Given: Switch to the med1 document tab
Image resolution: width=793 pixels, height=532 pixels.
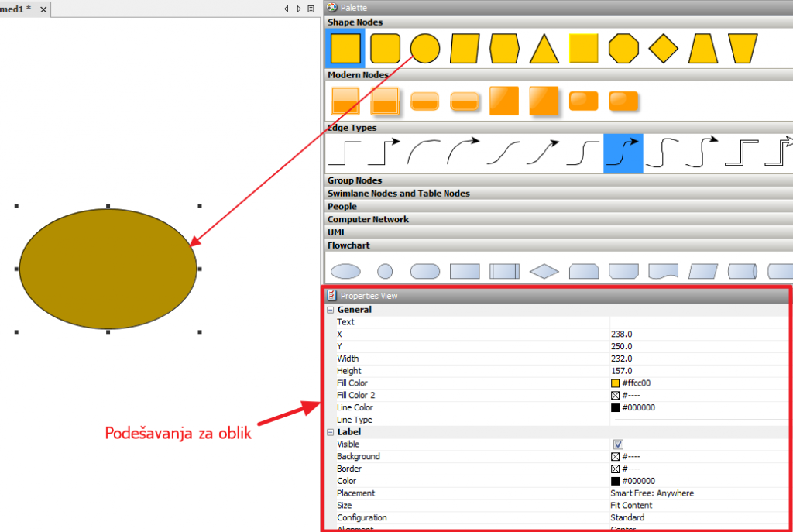Looking at the screenshot, I should 15,9.
